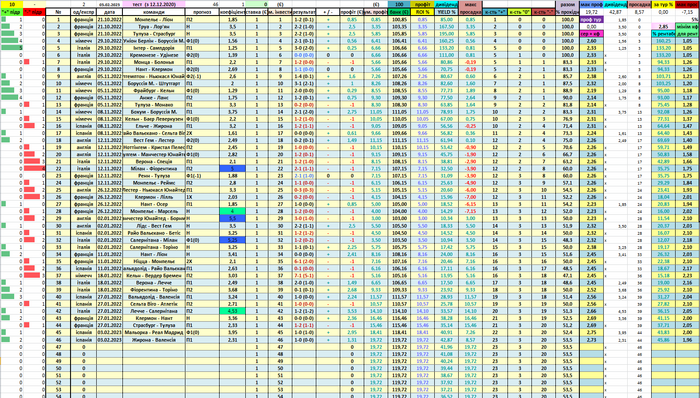Image resolution: width=700 pixels, height=398 pixels.
Task: Select the 'Кремонезе - Удінезе' cell
Action: [x=154, y=55]
